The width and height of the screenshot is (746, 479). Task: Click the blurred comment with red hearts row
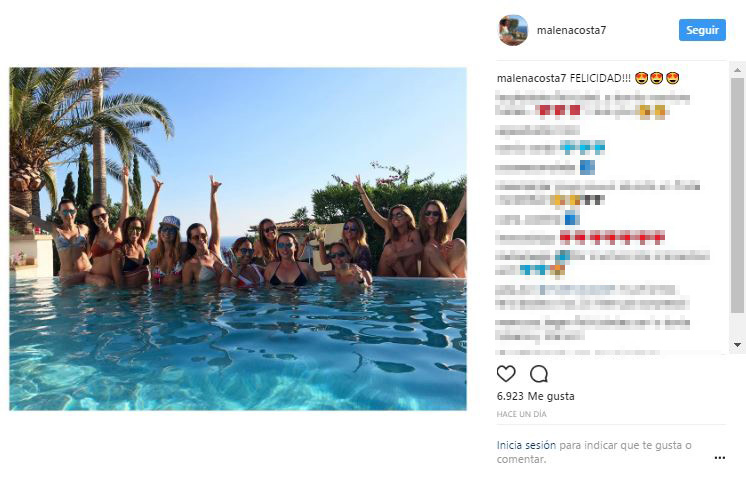coord(580,237)
